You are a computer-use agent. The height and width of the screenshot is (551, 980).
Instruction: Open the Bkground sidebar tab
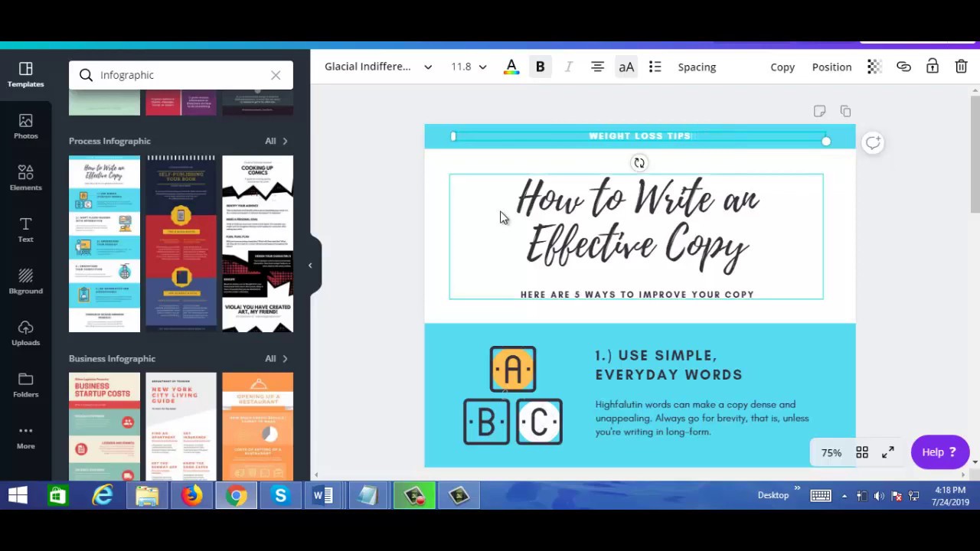[x=25, y=282]
